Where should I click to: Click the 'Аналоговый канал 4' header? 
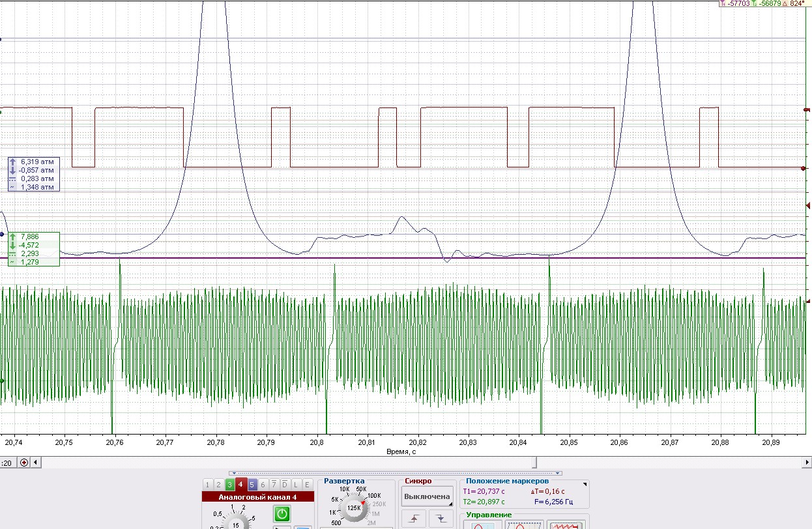[x=257, y=497]
